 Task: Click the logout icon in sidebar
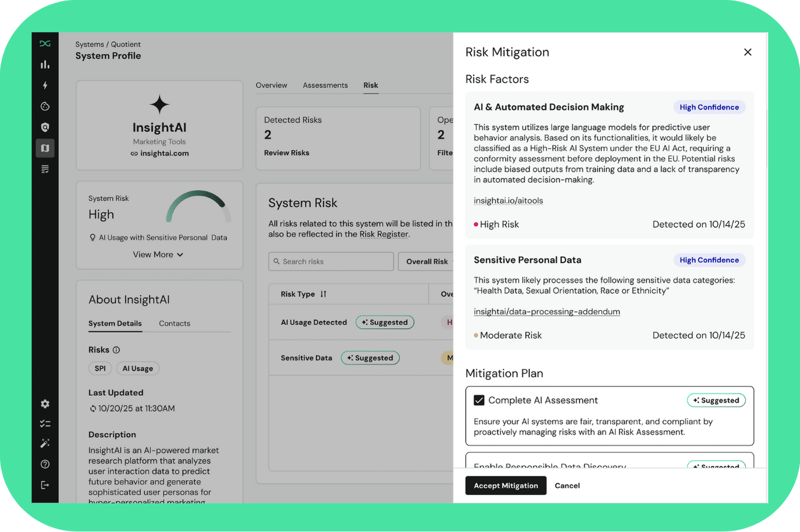pos(45,485)
